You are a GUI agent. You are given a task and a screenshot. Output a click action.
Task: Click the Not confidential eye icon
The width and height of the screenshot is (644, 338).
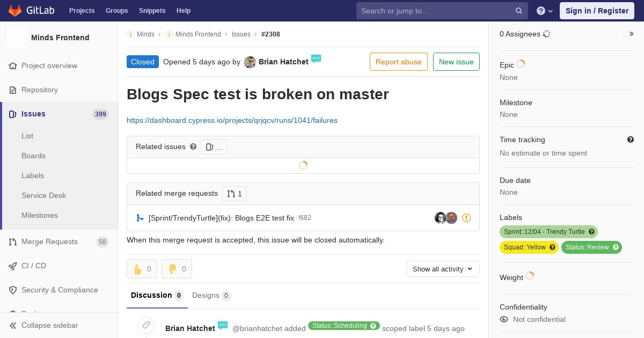click(504, 319)
